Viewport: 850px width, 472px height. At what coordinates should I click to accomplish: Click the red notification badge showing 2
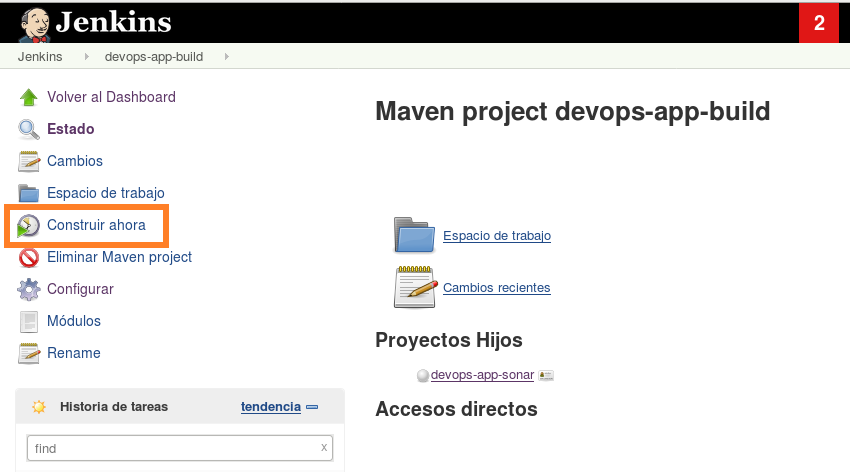click(x=819, y=23)
